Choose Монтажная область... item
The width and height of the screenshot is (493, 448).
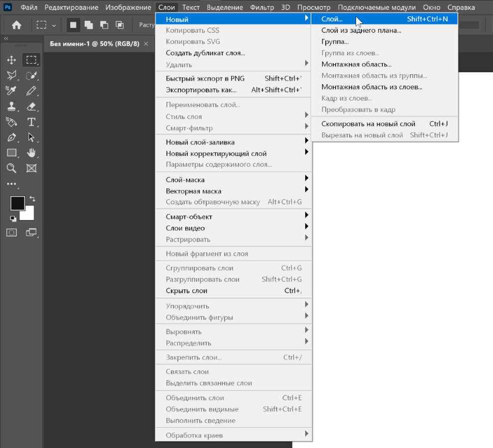(x=384, y=64)
